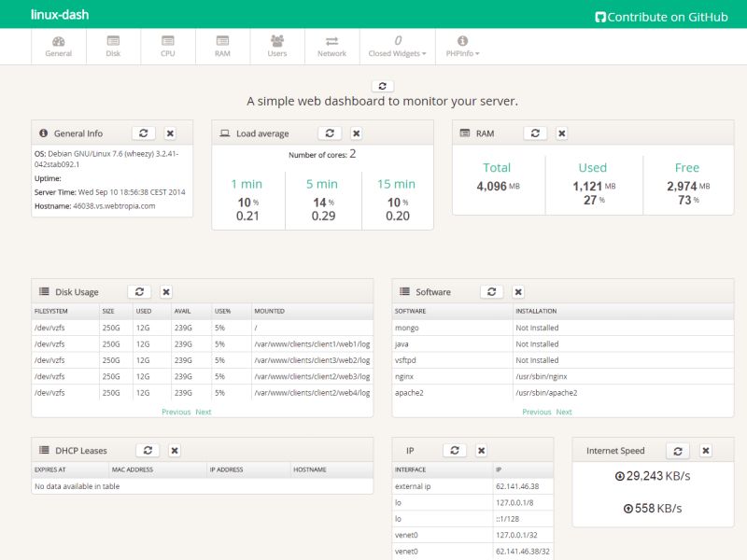
Task: Refresh the Load average widget
Action: tap(331, 133)
